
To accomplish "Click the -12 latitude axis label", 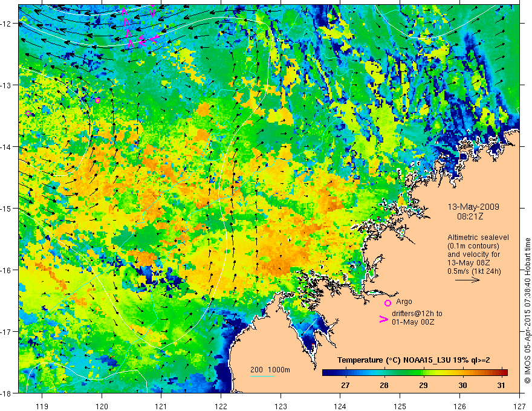I will (7, 24).
